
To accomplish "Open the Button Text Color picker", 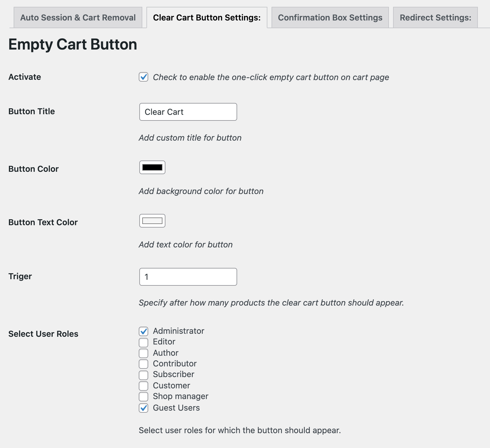I will click(x=152, y=220).
